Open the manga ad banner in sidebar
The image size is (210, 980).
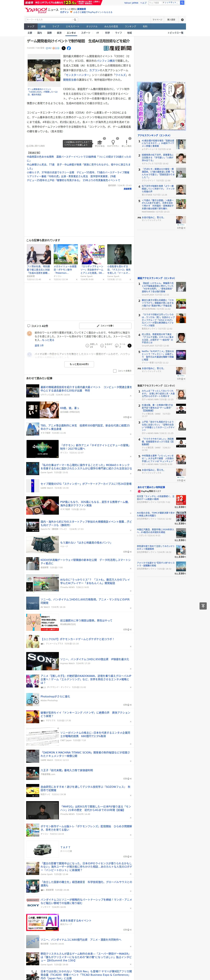click(x=162, y=106)
